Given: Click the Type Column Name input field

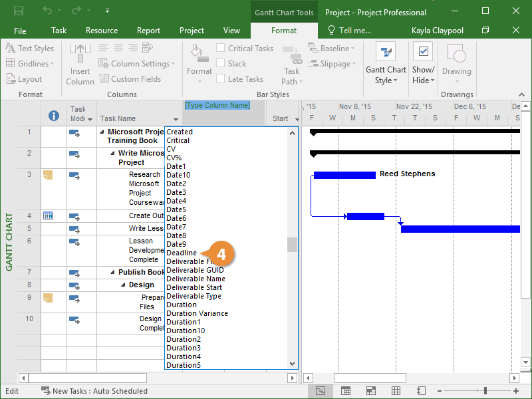Looking at the screenshot, I should click(x=217, y=105).
